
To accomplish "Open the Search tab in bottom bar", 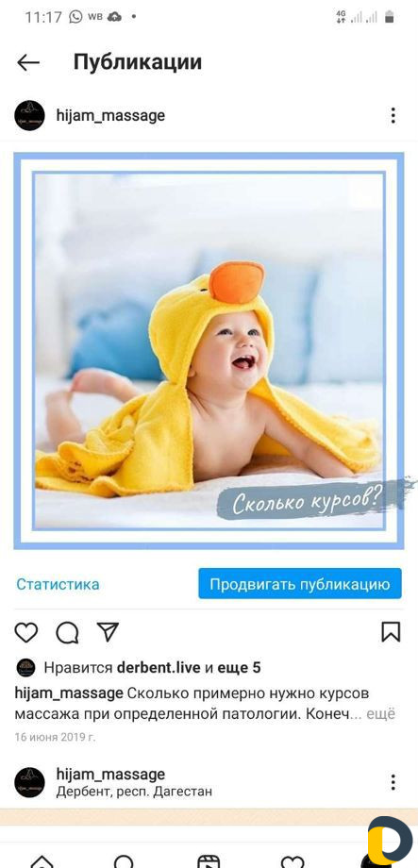I will click(x=124, y=861).
